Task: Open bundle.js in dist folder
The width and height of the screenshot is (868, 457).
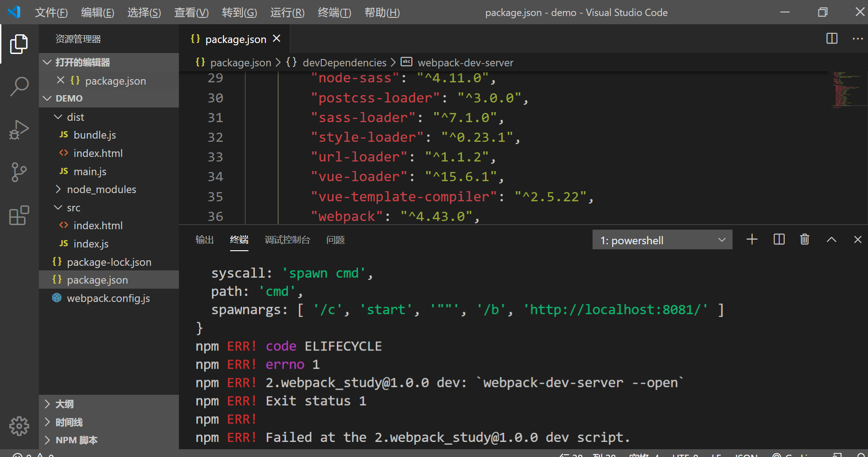Action: pyautogui.click(x=109, y=135)
